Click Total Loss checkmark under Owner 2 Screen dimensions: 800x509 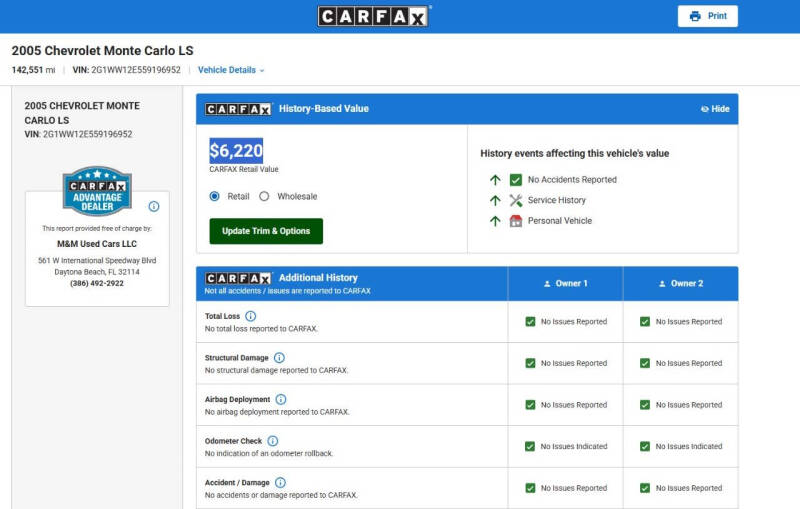[645, 322]
